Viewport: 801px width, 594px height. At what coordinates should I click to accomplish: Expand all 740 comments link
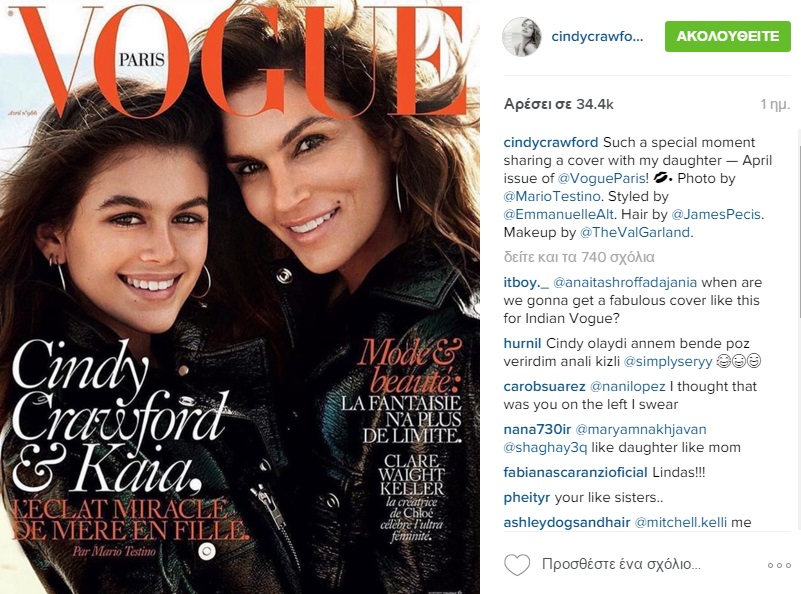[x=579, y=257]
